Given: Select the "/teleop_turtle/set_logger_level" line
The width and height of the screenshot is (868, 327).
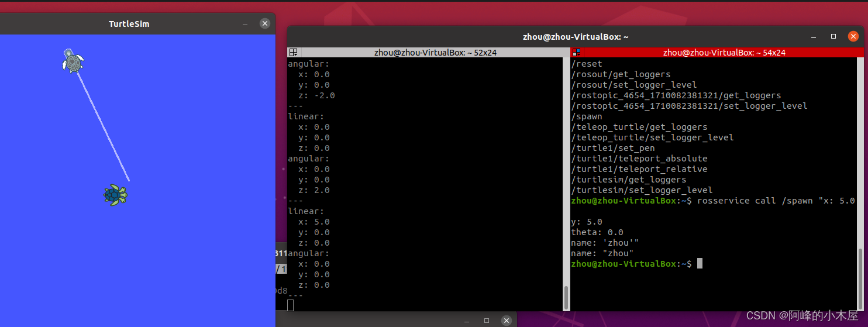Looking at the screenshot, I should [x=652, y=137].
